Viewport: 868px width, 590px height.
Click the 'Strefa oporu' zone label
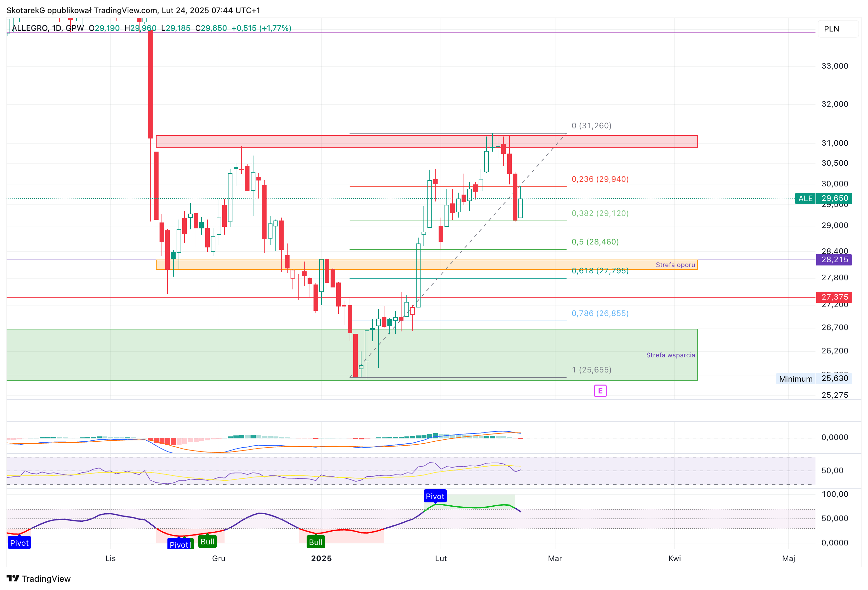tap(675, 265)
